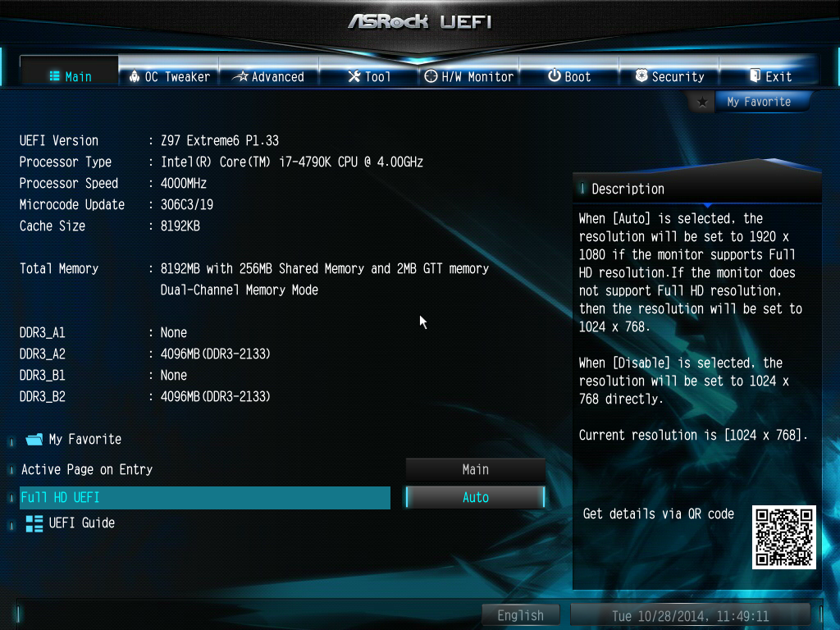
Task: Click the QR code image
Action: pyautogui.click(x=783, y=536)
